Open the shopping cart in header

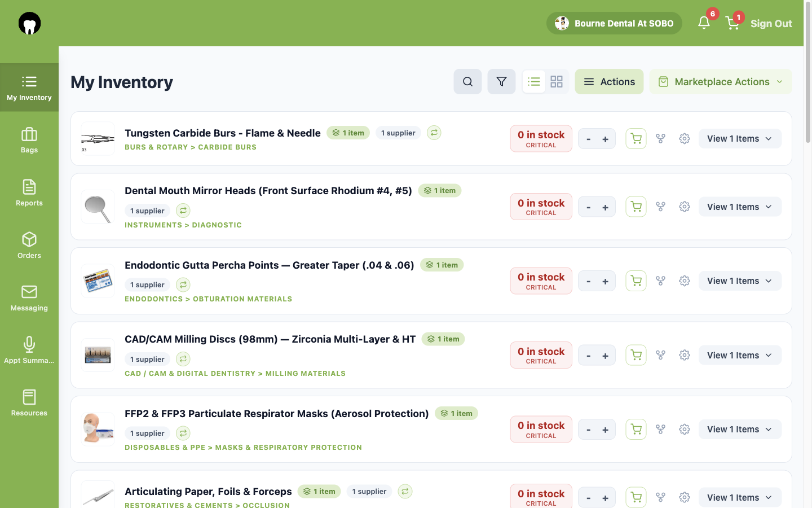(x=732, y=23)
